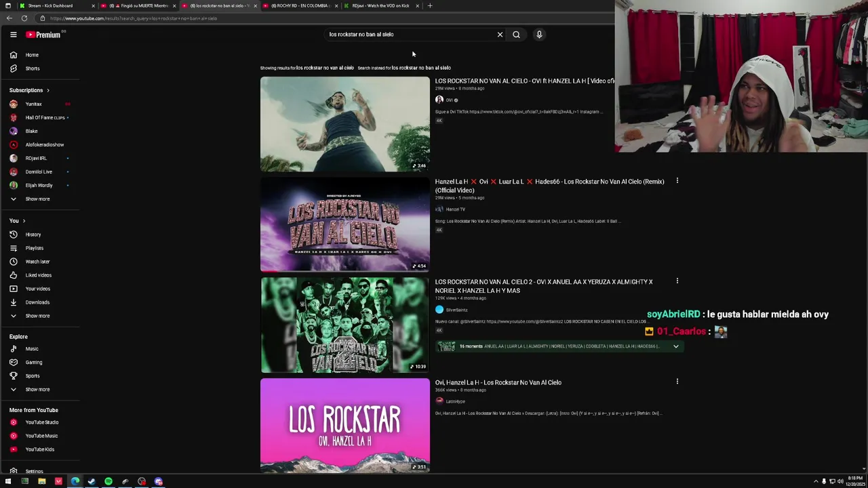Reload the page with refresh button
Viewport: 868px width, 488px height.
pyautogui.click(x=24, y=18)
